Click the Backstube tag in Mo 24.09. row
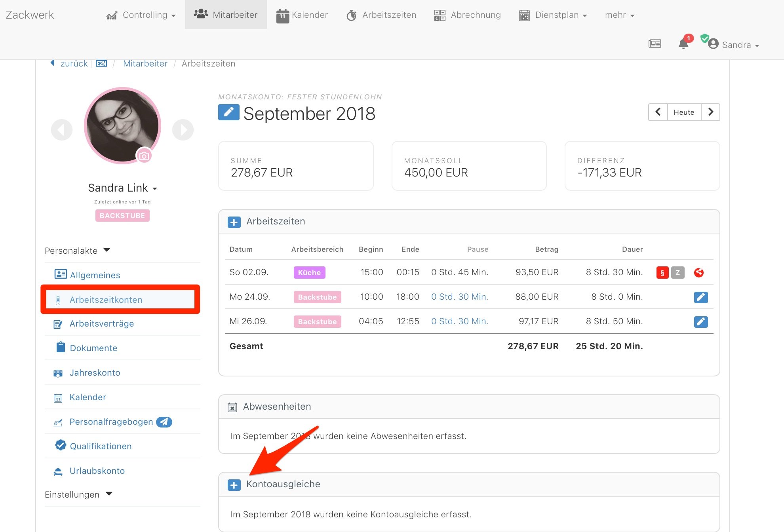 (x=317, y=297)
